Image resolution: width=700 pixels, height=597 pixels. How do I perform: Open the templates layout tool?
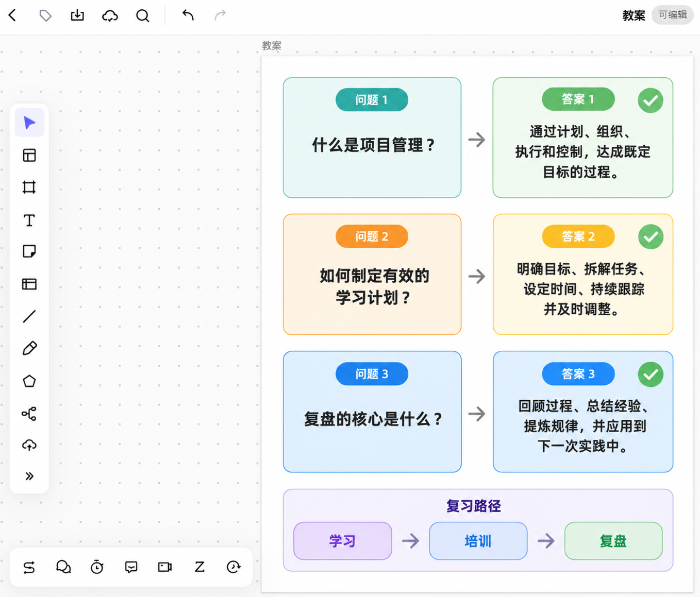point(29,155)
